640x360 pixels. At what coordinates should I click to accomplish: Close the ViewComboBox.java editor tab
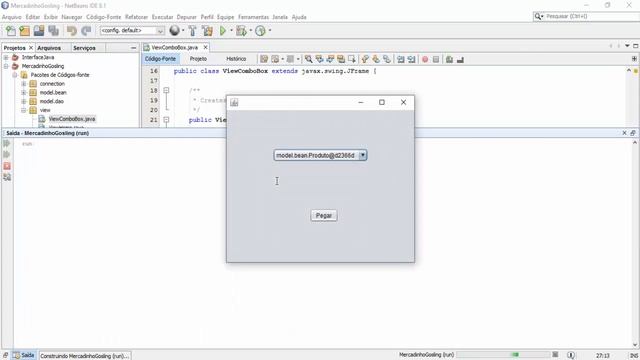(x=206, y=47)
